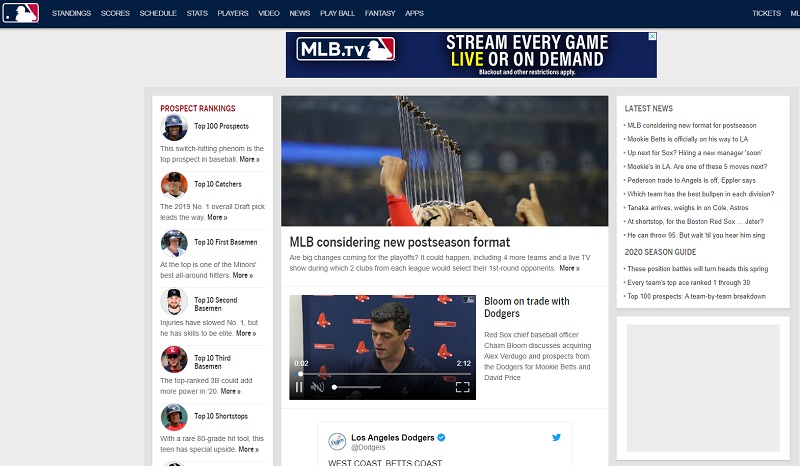
Task: Click the Prospect Rankings heading
Action: coord(198,108)
